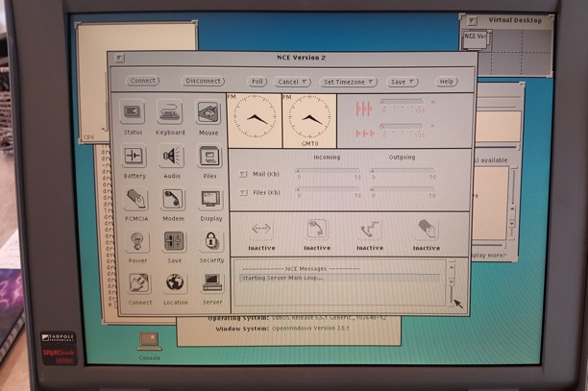Click the Inactive PCMCIA card status icon
The image size is (588, 391).
(427, 229)
